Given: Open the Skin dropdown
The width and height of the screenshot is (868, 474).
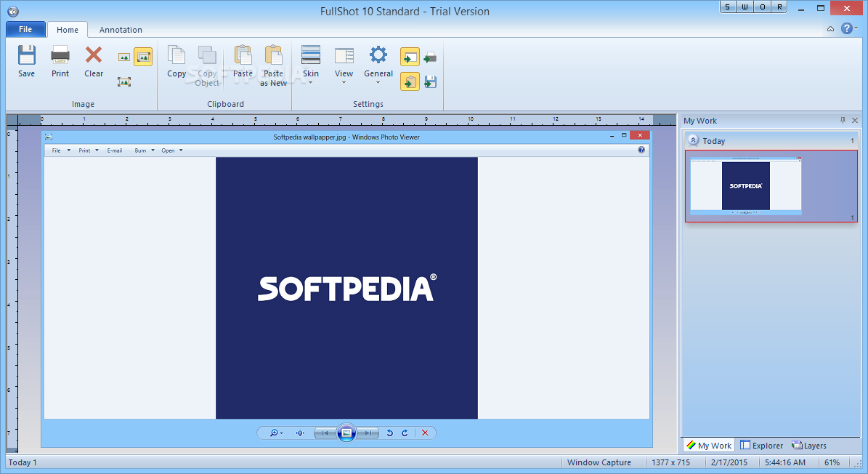Looking at the screenshot, I should click(311, 65).
